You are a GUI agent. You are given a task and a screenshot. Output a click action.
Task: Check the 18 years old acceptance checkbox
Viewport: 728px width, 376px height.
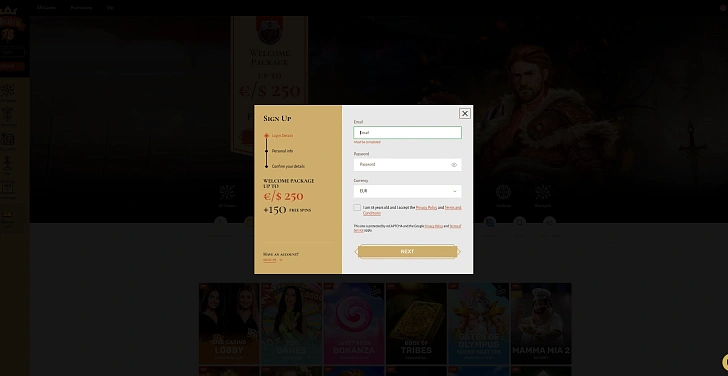click(357, 207)
